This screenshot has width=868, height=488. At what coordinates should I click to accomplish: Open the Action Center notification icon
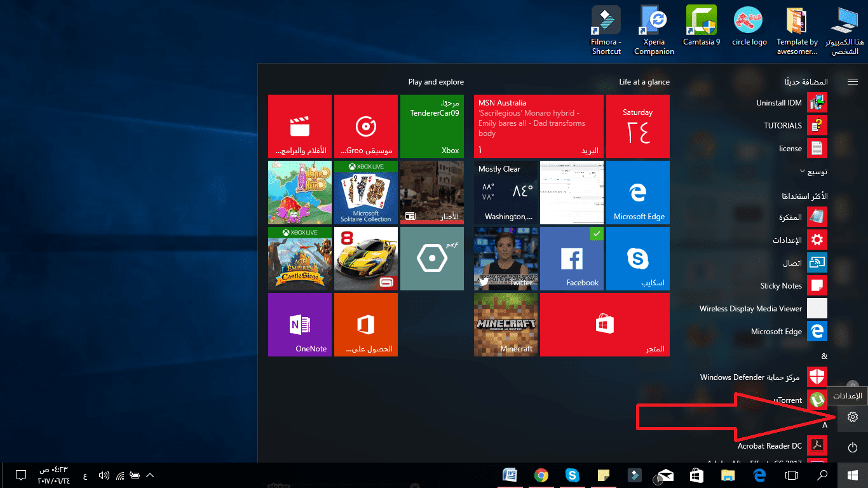point(20,475)
